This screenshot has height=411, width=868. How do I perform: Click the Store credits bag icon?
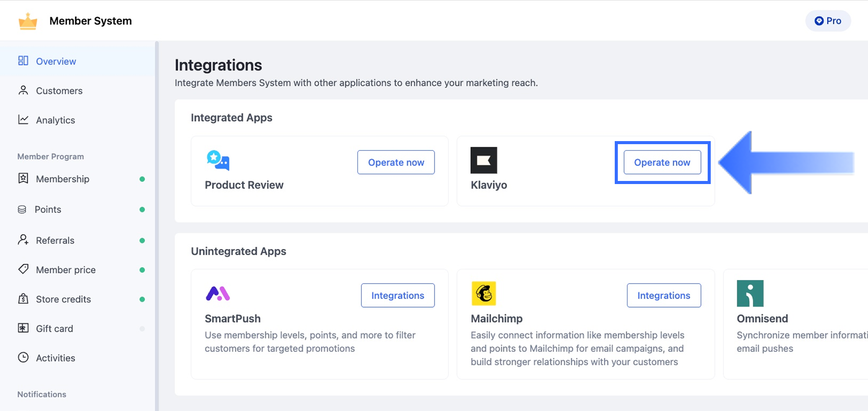23,299
